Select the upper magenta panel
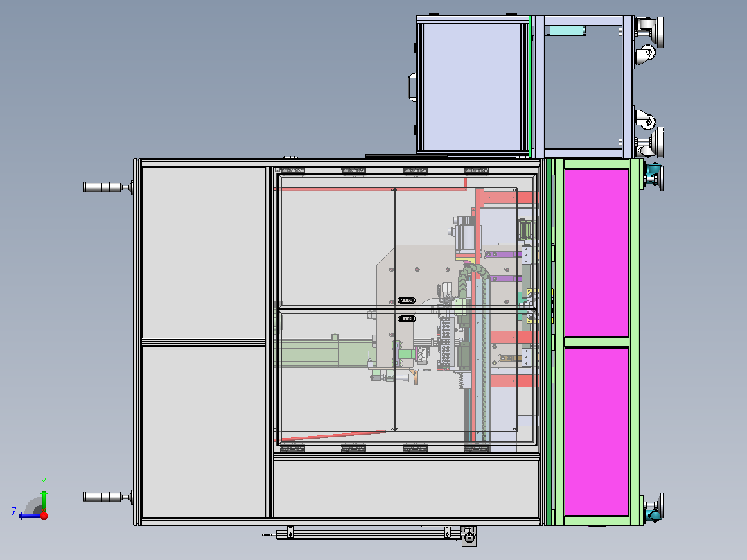 596,253
